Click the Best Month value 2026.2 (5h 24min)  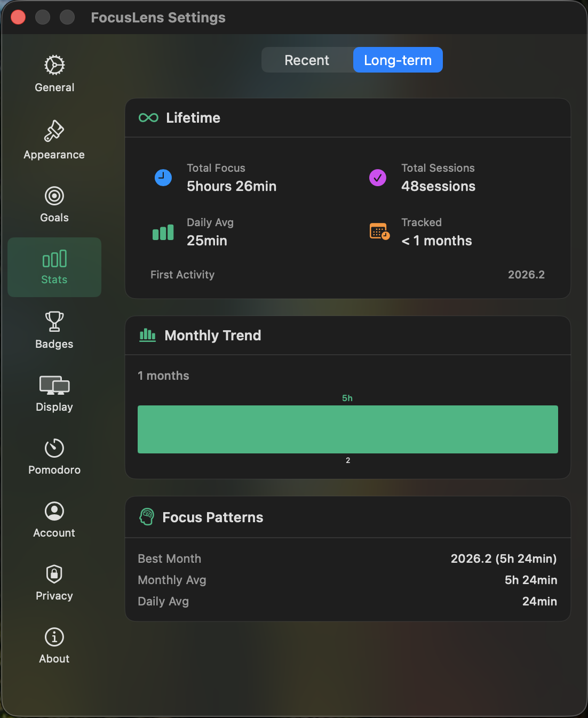[x=504, y=559]
